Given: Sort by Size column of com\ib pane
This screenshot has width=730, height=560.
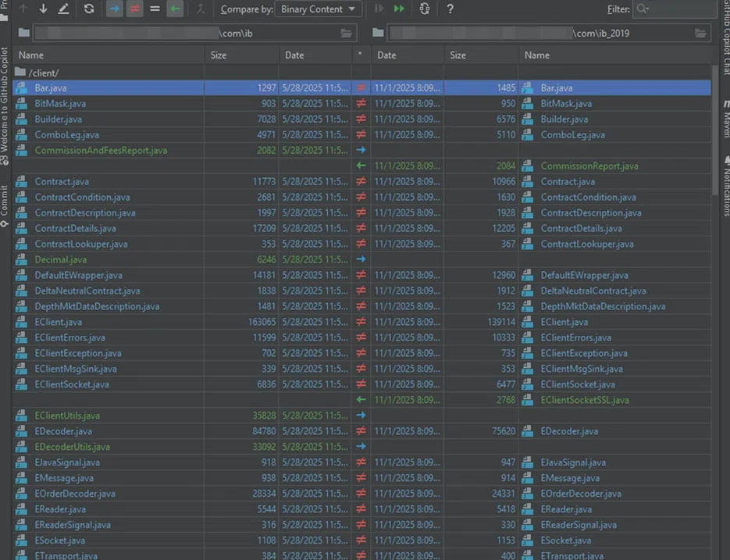Looking at the screenshot, I should click(241, 55).
